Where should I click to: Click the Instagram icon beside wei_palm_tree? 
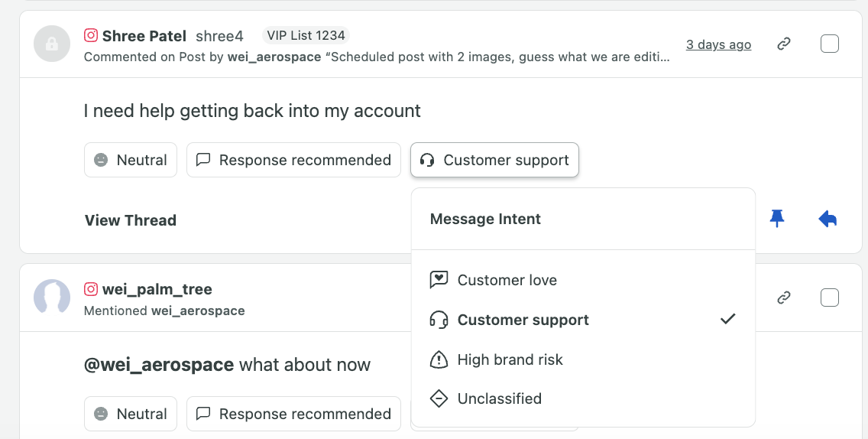(91, 289)
